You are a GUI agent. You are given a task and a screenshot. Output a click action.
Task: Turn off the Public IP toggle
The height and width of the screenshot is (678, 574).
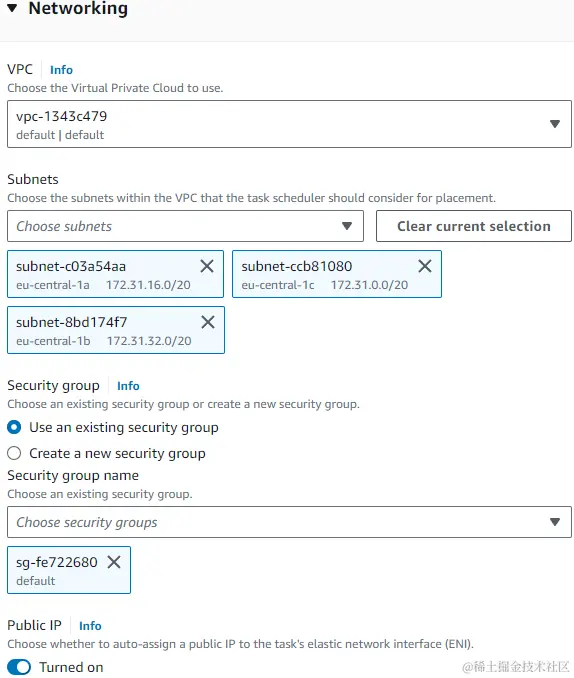(19, 667)
